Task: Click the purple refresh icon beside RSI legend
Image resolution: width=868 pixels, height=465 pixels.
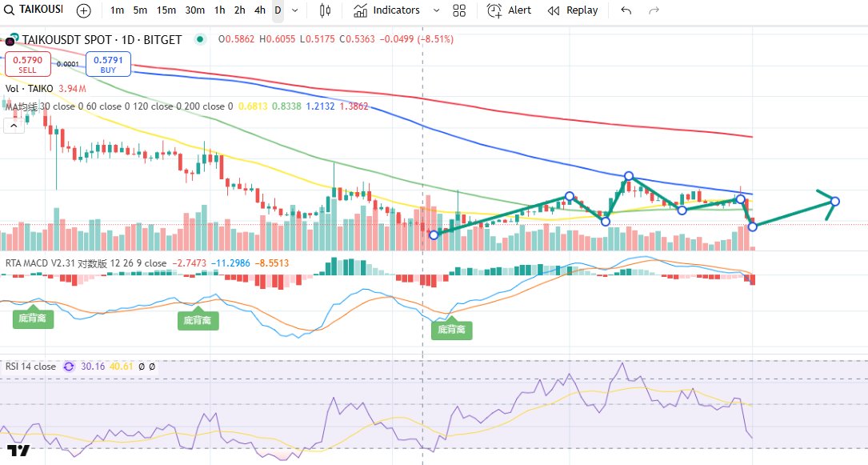Action: pyautogui.click(x=69, y=367)
